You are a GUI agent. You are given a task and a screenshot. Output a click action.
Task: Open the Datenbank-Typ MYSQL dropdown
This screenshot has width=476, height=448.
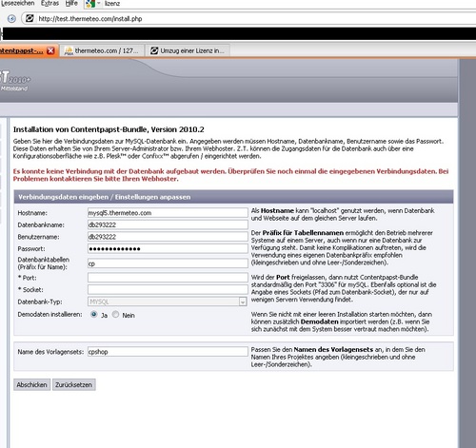tap(167, 302)
